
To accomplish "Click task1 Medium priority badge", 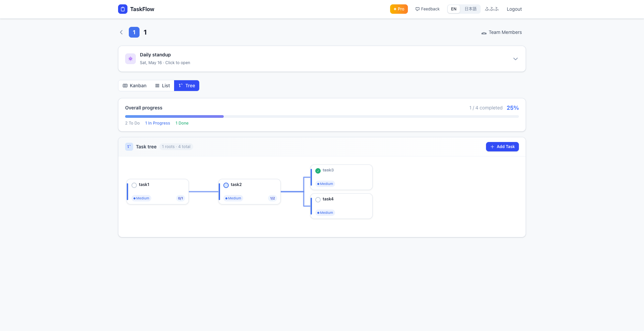I will pyautogui.click(x=141, y=198).
